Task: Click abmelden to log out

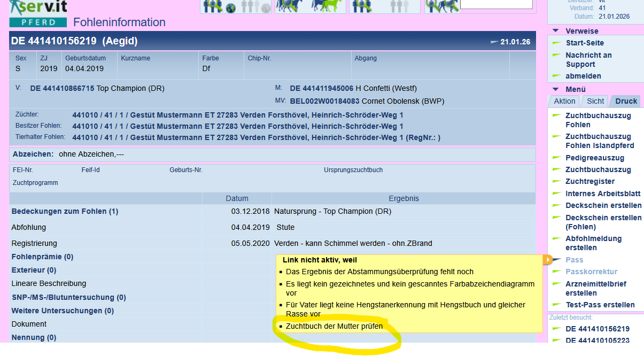Action: [583, 76]
